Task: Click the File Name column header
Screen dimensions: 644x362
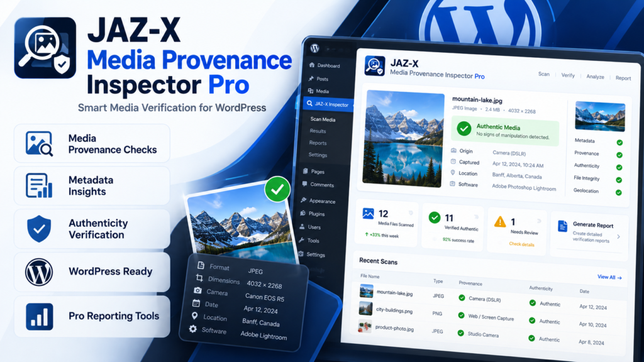Action: click(370, 277)
